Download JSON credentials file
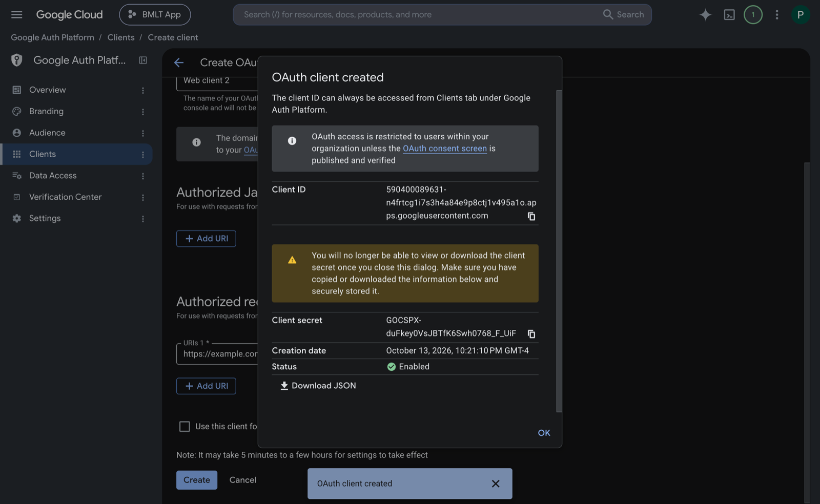 click(318, 386)
